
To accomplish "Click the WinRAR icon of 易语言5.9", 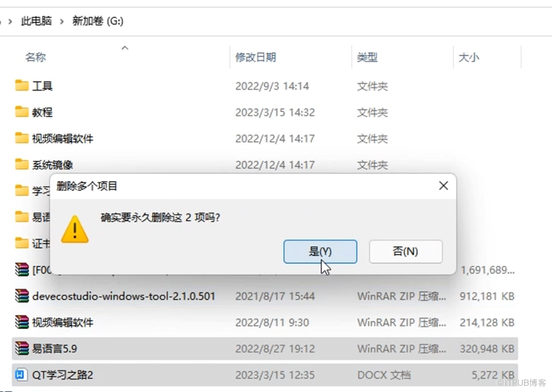I will (22, 349).
